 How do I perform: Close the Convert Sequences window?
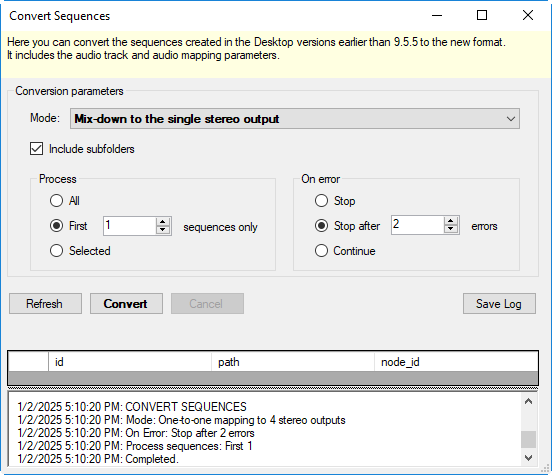pos(528,15)
